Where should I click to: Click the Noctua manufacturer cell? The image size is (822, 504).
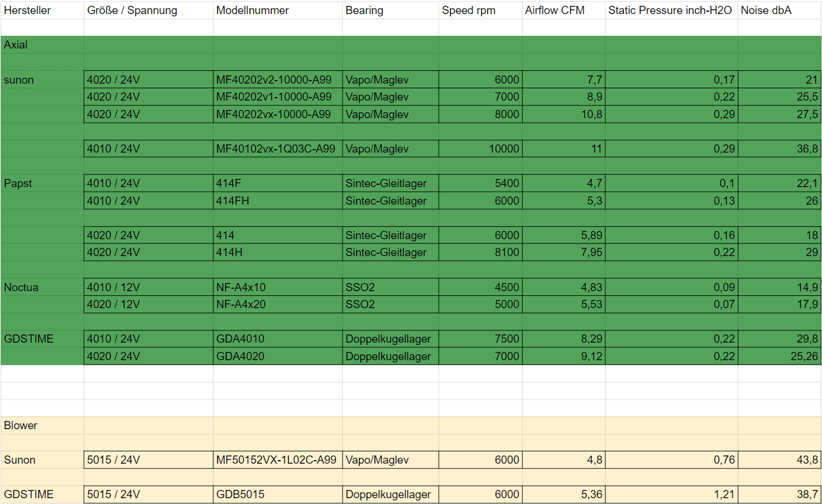click(42, 287)
